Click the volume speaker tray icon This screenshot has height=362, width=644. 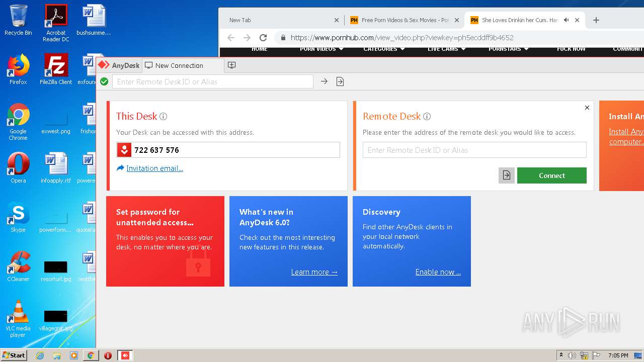(x=572, y=355)
